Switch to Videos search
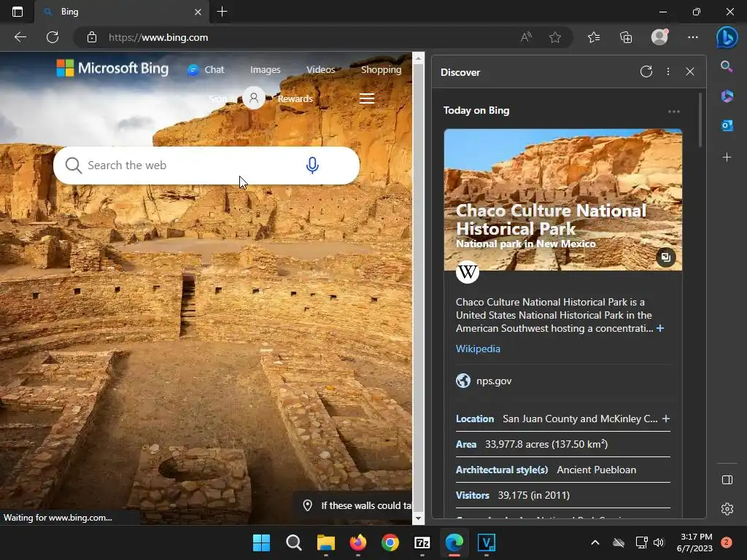This screenshot has height=560, width=747. point(321,70)
